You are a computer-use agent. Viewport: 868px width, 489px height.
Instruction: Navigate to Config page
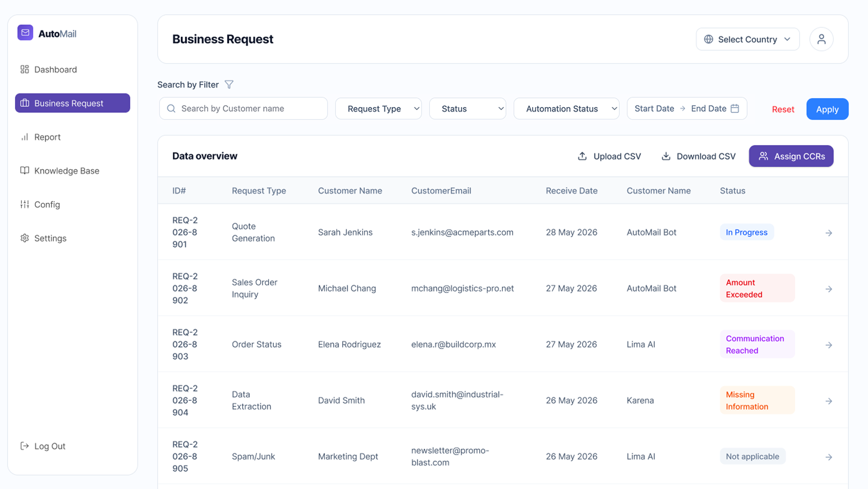(72, 204)
